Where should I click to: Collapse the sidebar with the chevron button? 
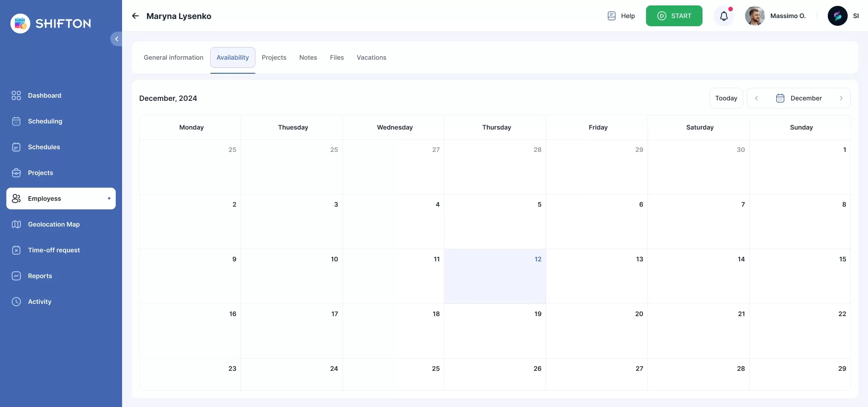116,39
